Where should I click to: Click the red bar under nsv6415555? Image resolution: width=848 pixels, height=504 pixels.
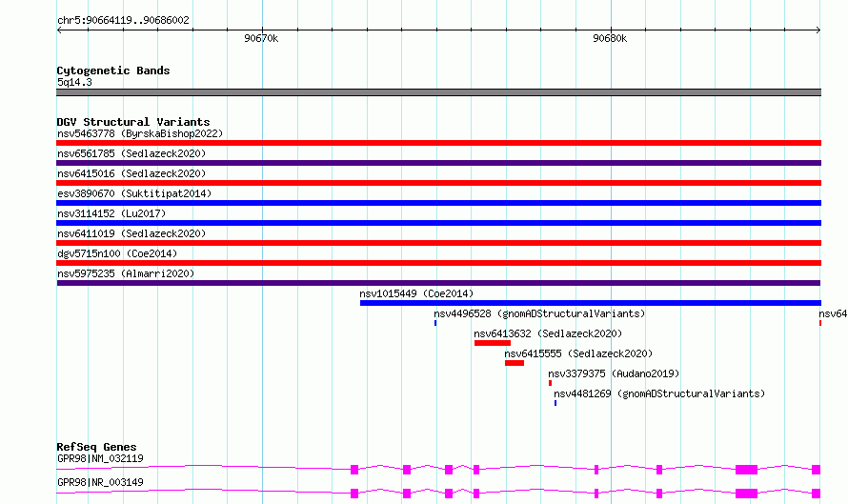(x=515, y=363)
